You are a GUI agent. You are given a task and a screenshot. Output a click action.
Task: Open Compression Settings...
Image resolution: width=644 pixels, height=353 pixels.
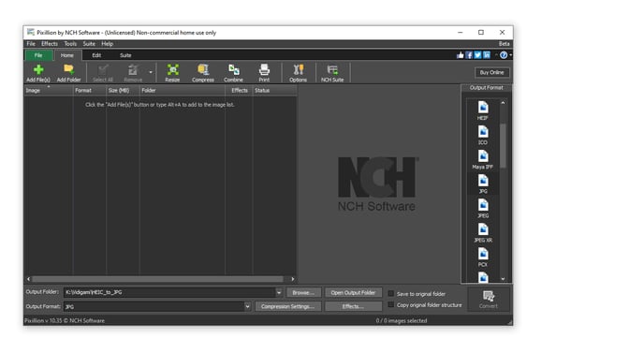[288, 306]
